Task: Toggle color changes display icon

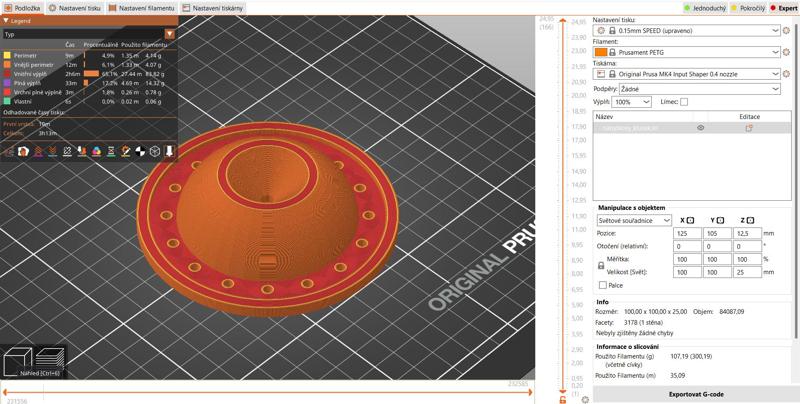Action: [x=96, y=152]
